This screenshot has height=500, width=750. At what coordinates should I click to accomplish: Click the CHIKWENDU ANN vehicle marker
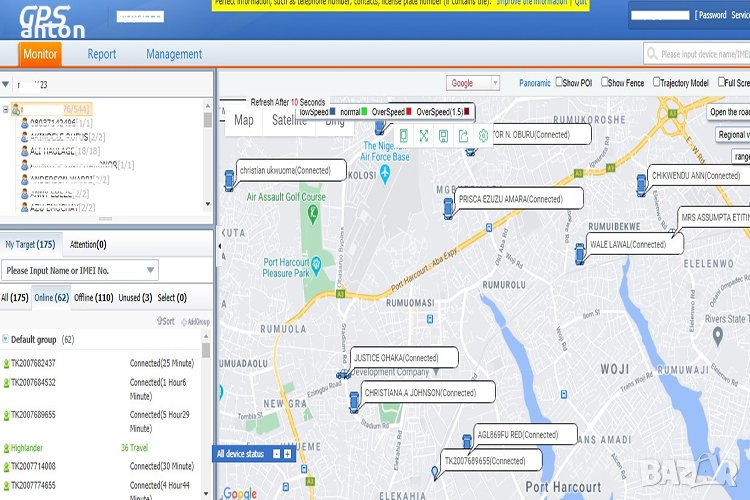click(x=641, y=185)
